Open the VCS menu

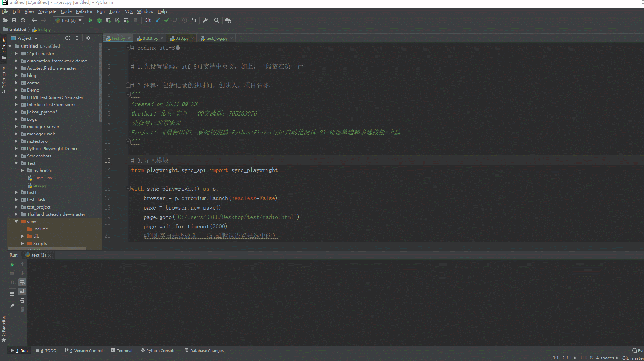point(129,11)
